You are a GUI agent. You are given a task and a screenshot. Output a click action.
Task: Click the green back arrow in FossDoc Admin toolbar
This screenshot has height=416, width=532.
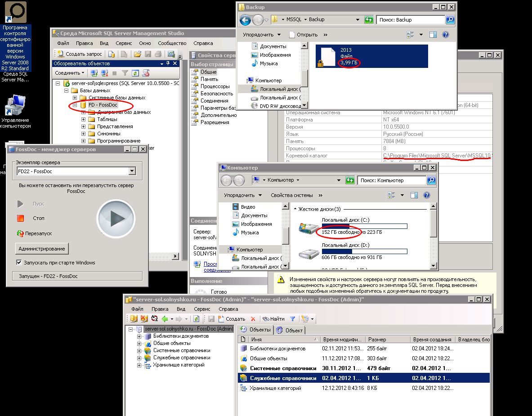coord(165,318)
